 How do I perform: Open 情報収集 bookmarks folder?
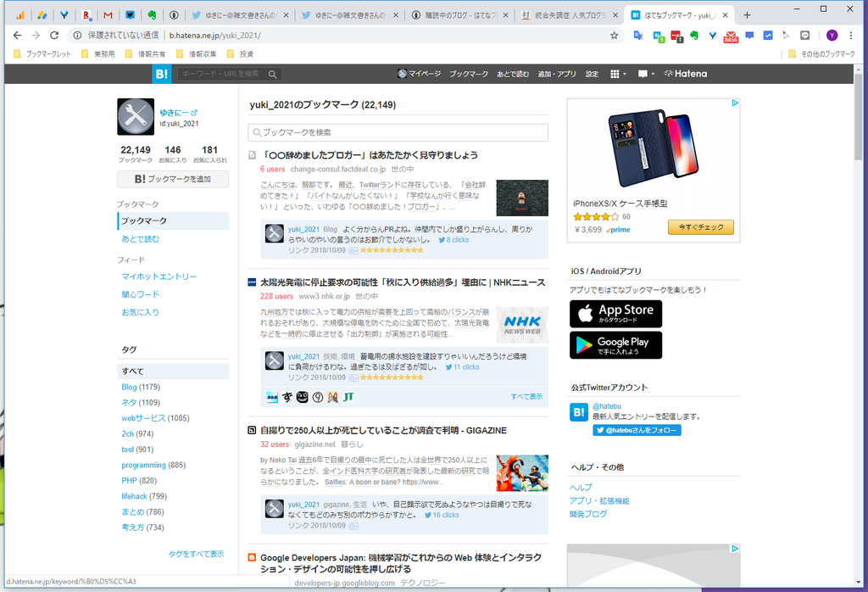click(197, 54)
